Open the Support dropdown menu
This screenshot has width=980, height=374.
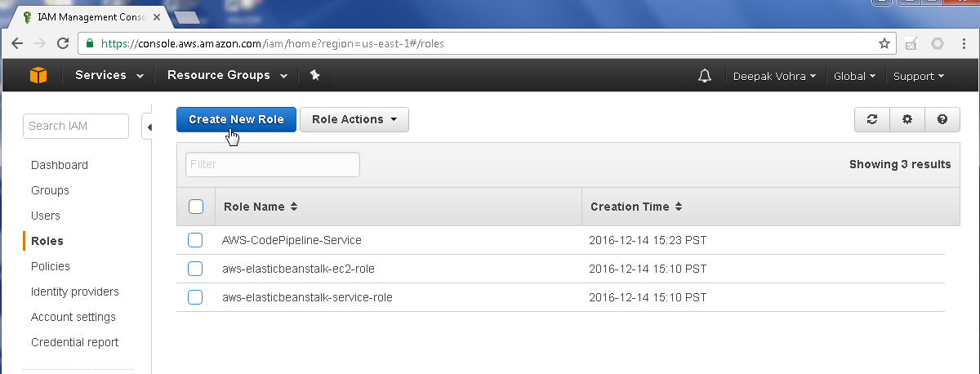pos(919,76)
